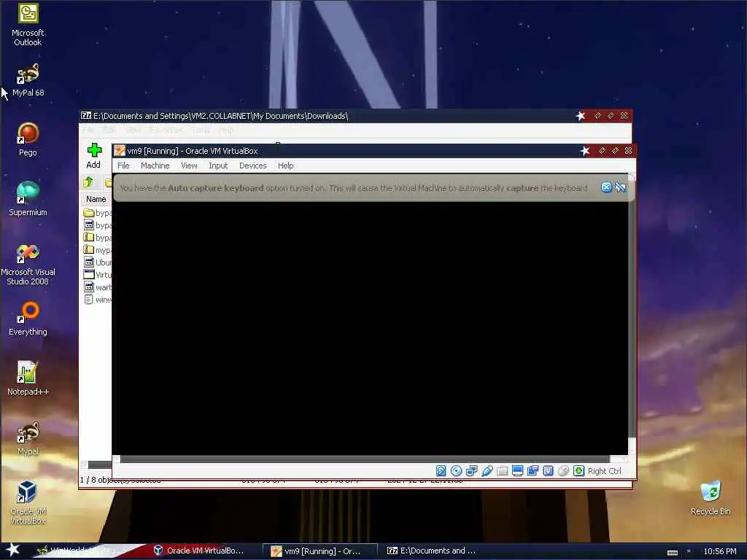Click the CPU virtualization status icon

548,471
